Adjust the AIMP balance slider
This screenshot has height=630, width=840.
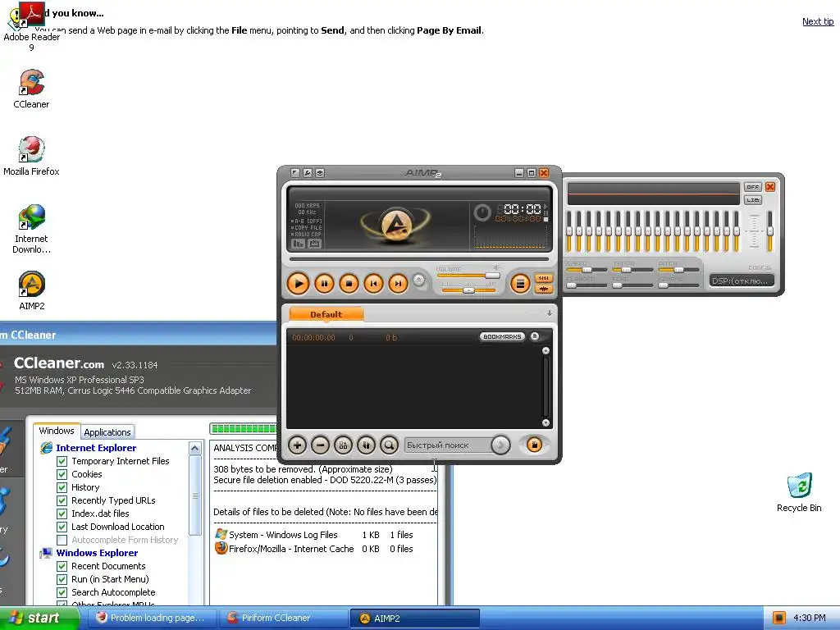[468, 290]
